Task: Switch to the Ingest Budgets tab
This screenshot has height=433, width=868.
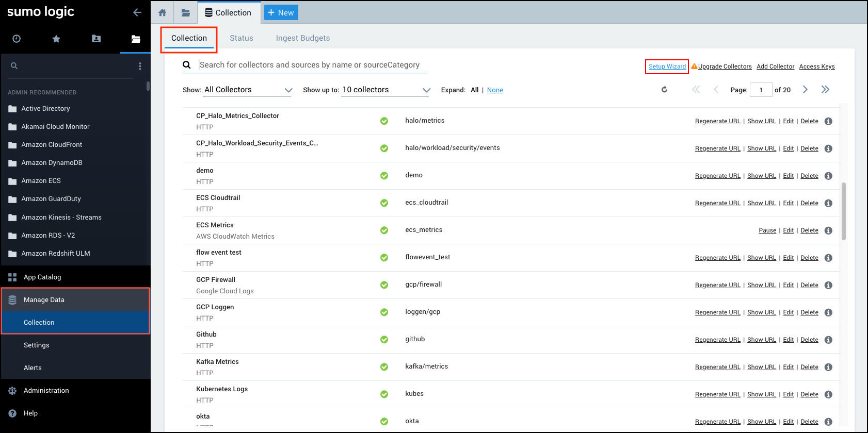Action: coord(303,38)
